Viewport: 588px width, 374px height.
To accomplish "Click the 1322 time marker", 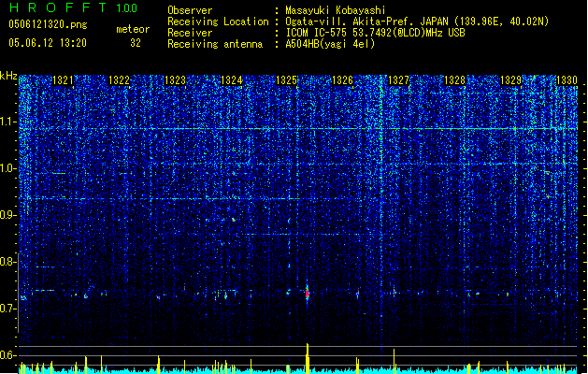I will (x=119, y=80).
